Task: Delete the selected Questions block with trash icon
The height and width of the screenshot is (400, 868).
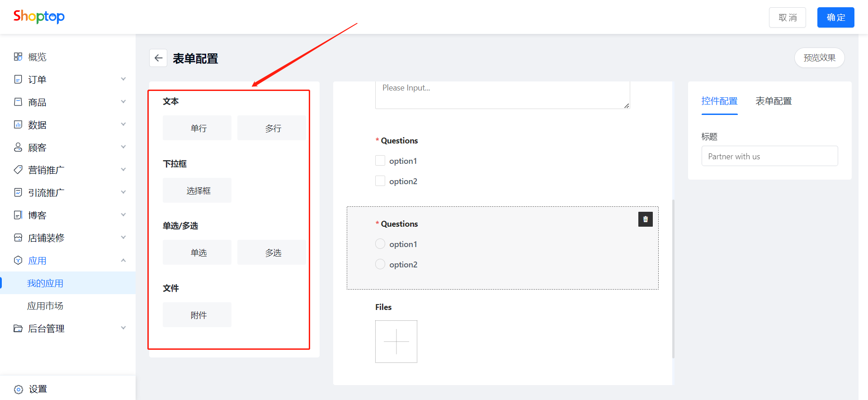Action: pyautogui.click(x=645, y=219)
